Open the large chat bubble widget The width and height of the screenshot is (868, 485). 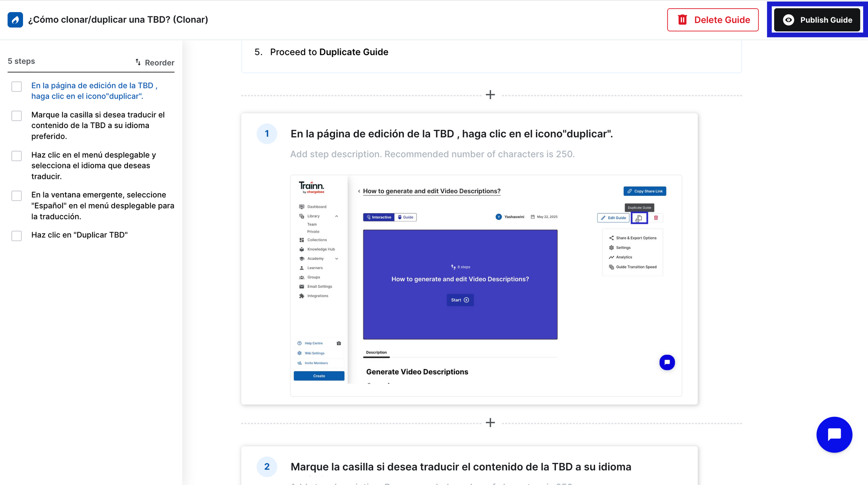coord(834,435)
